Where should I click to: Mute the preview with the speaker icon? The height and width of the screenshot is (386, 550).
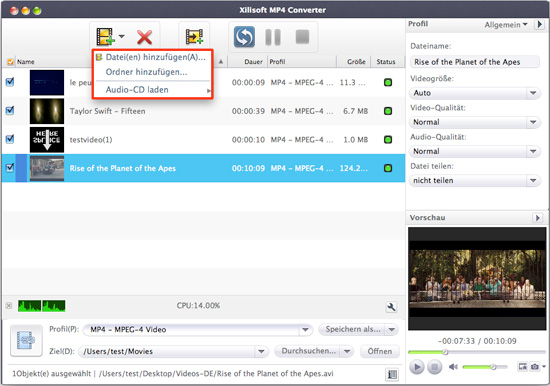pos(453,367)
